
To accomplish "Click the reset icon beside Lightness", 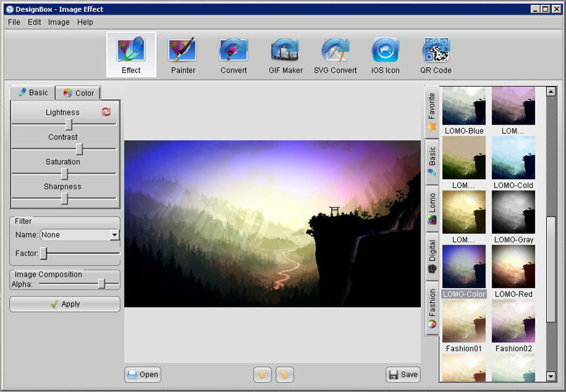I will [106, 112].
